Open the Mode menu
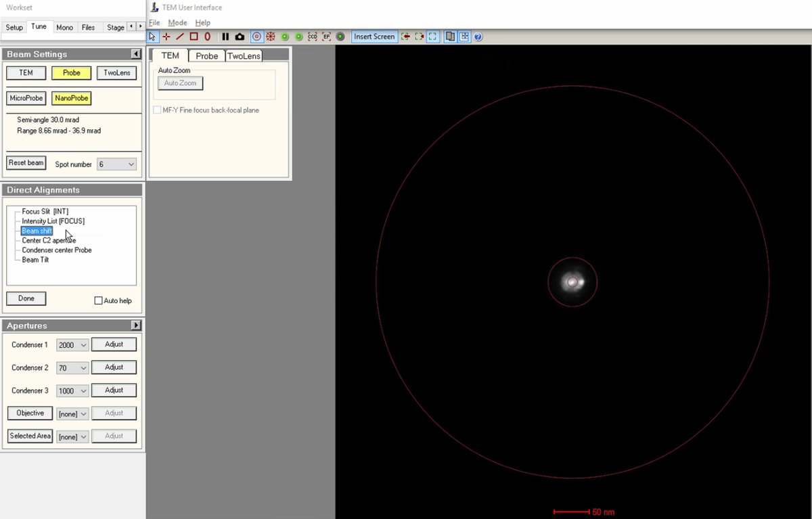This screenshot has height=519, width=812. pyautogui.click(x=177, y=22)
